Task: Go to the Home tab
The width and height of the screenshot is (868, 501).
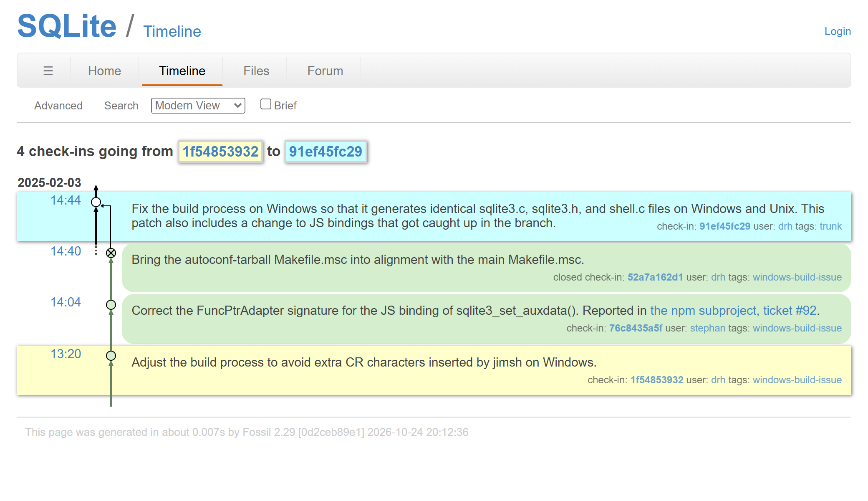Action: click(104, 71)
